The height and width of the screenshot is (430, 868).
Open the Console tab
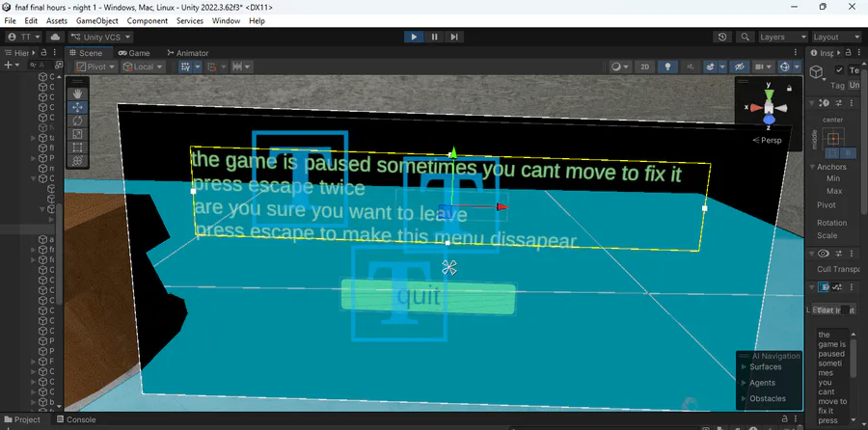(76, 419)
